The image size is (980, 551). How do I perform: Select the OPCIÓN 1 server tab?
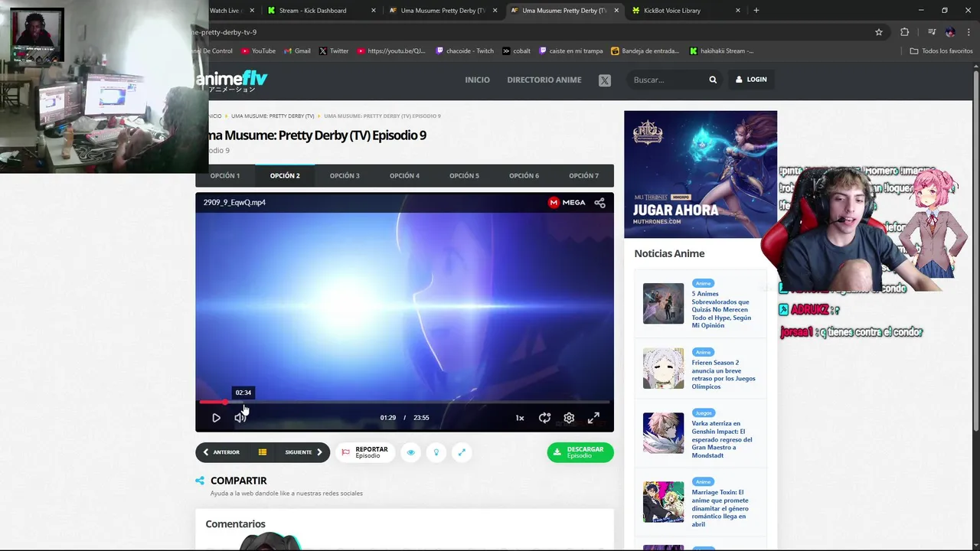coord(225,176)
